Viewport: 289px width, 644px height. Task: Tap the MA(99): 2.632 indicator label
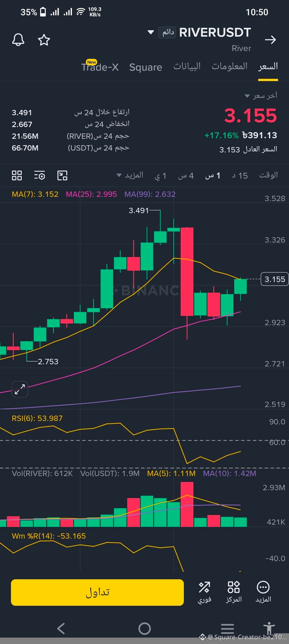[150, 194]
